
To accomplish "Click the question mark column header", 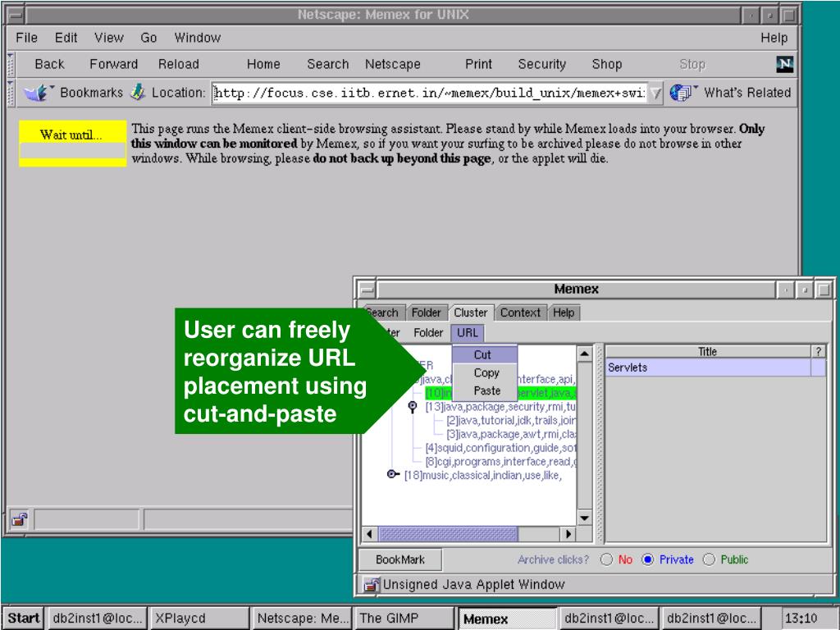I will coord(818,351).
